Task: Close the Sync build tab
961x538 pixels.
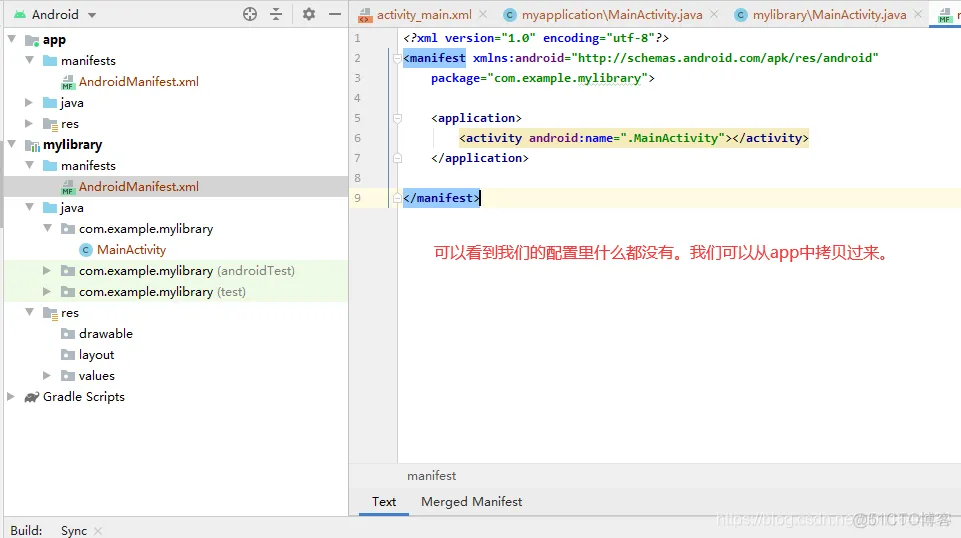Action: pos(98,531)
